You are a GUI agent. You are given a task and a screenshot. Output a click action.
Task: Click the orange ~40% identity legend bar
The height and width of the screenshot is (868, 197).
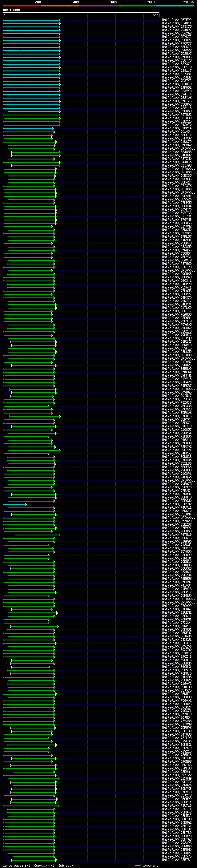point(60,6)
